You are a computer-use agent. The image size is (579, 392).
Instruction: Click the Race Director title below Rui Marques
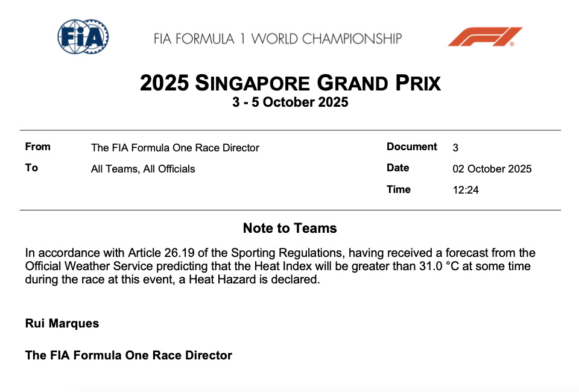[x=128, y=355]
